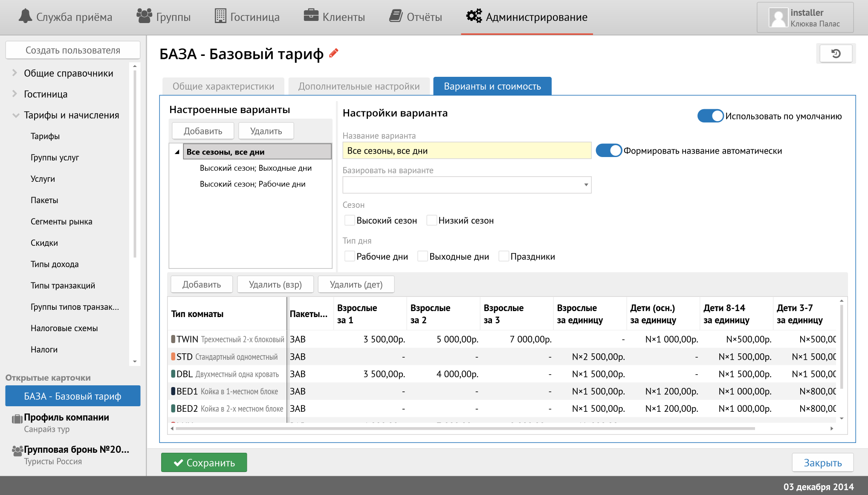
Task: Open the Общие характеристики tab
Action: click(223, 86)
